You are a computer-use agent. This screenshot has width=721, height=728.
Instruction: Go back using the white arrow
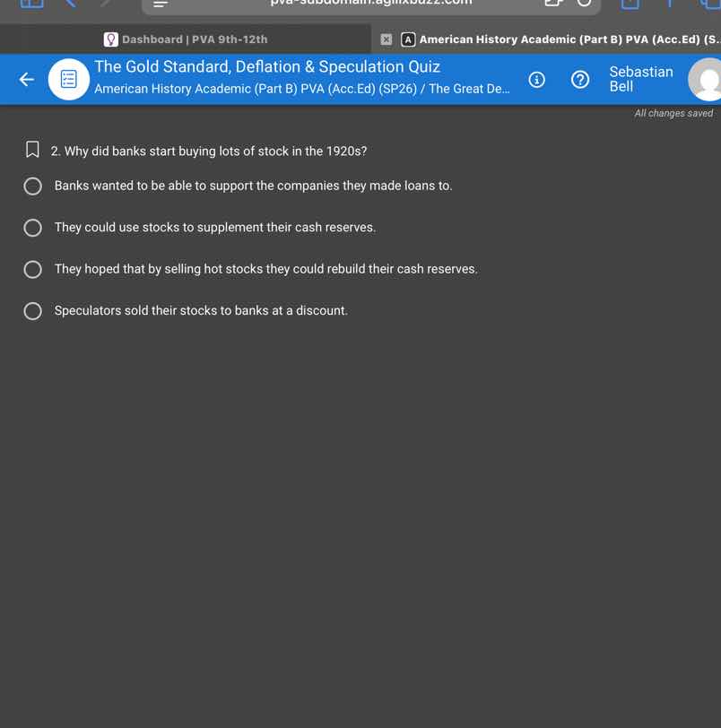coord(27,80)
